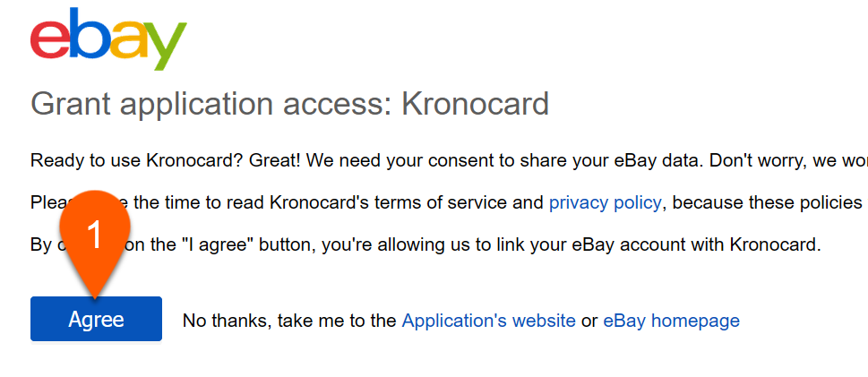Click the word 'or' between the two links
Screen dimensions: 868x377
click(589, 321)
